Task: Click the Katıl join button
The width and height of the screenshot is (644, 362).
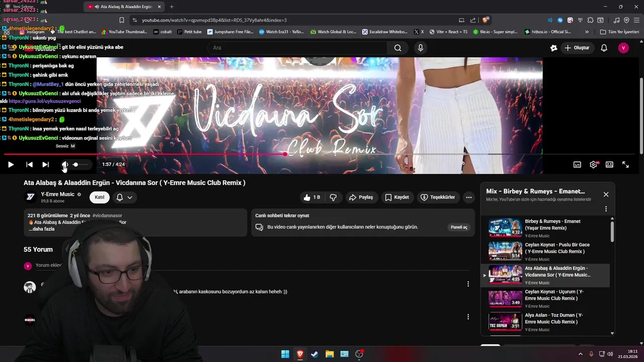Action: tap(100, 197)
